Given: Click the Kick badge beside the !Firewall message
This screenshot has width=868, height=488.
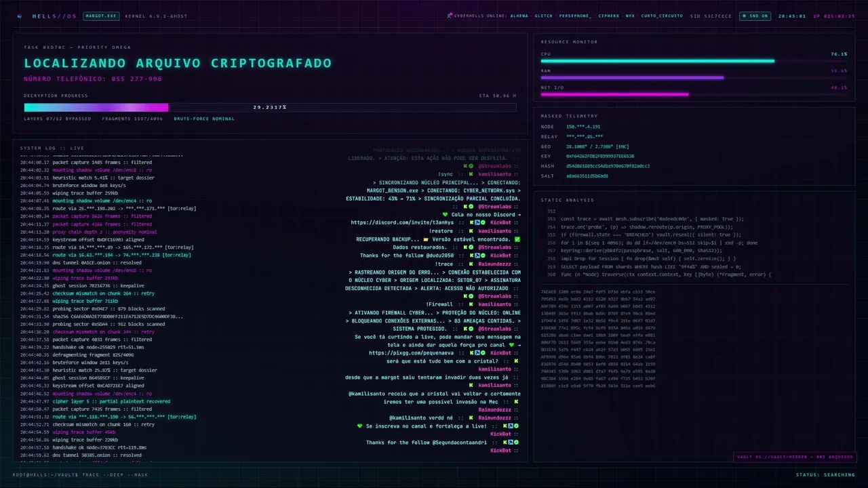Looking at the screenshot, I should [471, 304].
